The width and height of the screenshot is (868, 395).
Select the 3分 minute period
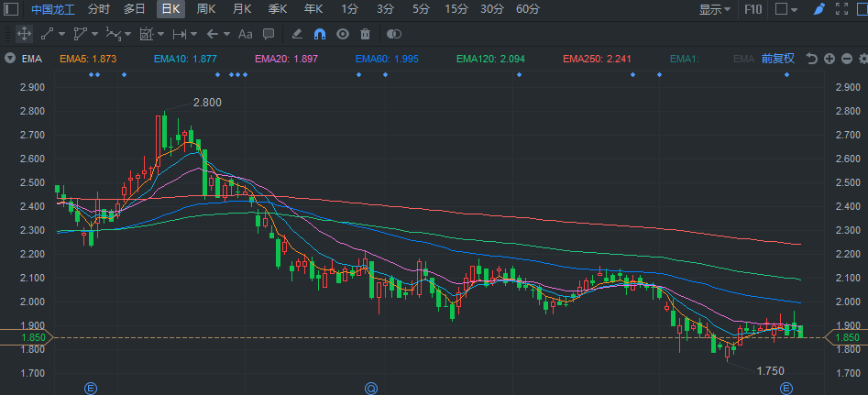click(x=385, y=9)
